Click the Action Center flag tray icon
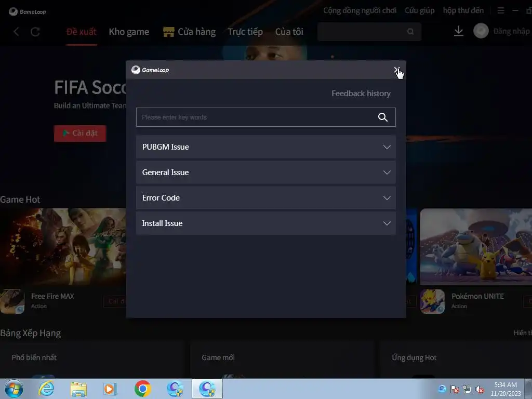 (x=454, y=389)
